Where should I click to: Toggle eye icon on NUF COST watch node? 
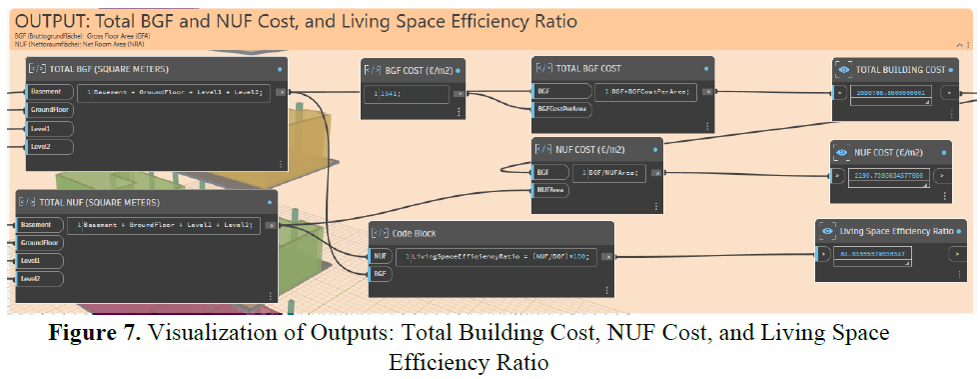841,151
